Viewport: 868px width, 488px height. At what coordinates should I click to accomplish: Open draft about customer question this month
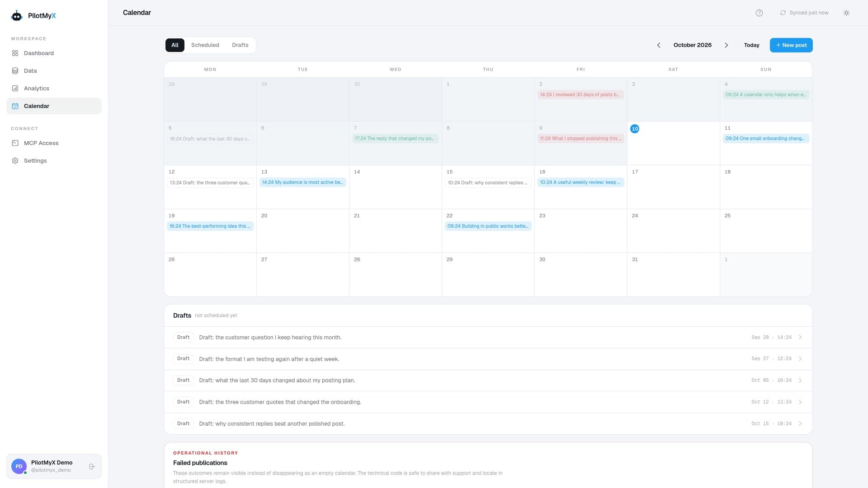click(488, 338)
